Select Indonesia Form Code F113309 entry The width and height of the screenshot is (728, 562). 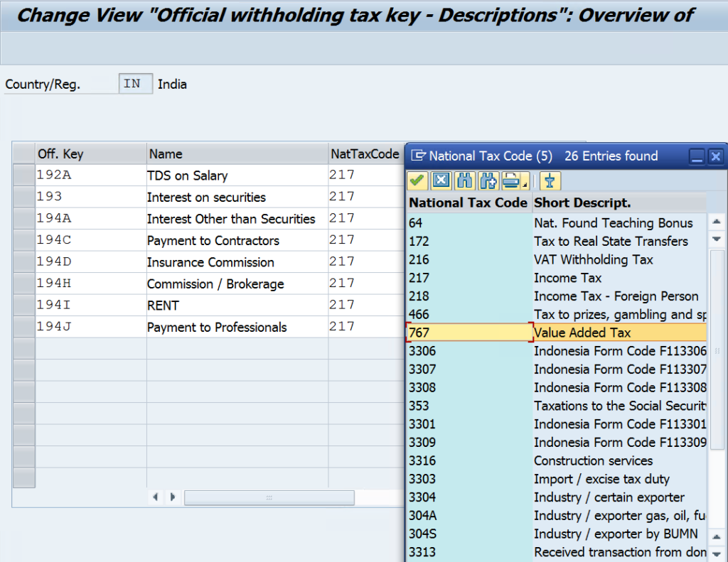click(x=557, y=442)
